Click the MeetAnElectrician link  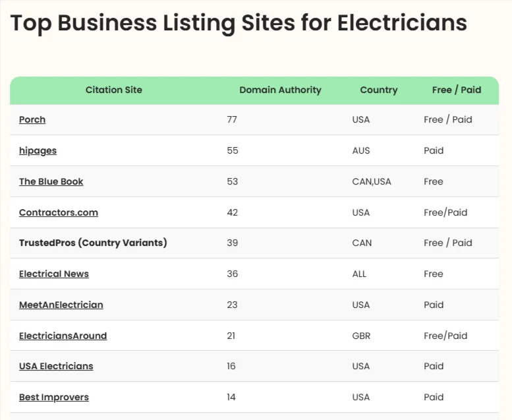[61, 305]
